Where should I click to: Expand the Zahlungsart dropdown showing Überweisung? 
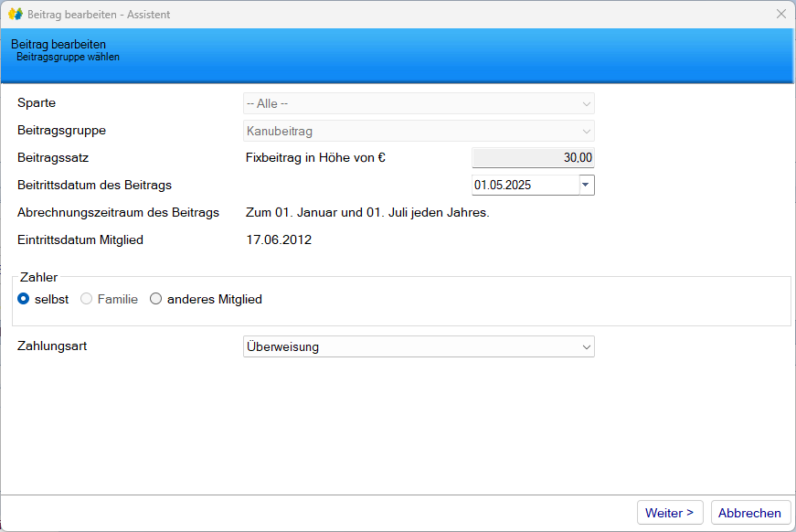(419, 347)
